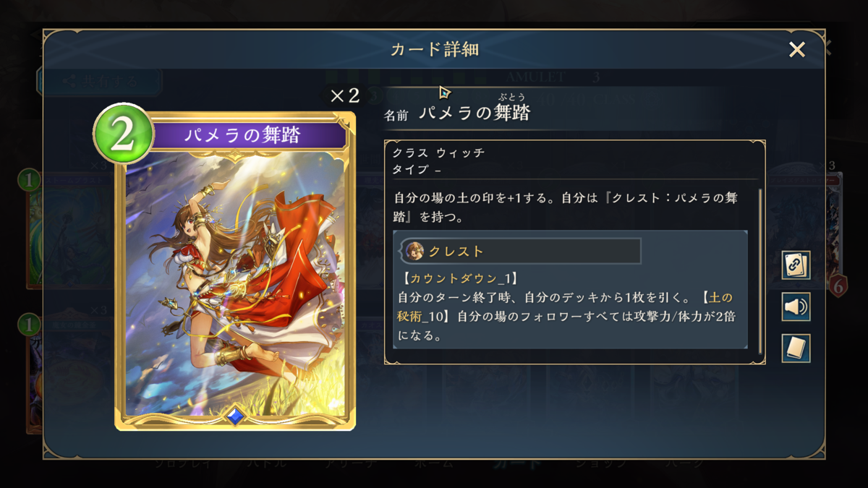Open the カウントダウン_1 keyword
This screenshot has width=868, height=488.
point(459,278)
